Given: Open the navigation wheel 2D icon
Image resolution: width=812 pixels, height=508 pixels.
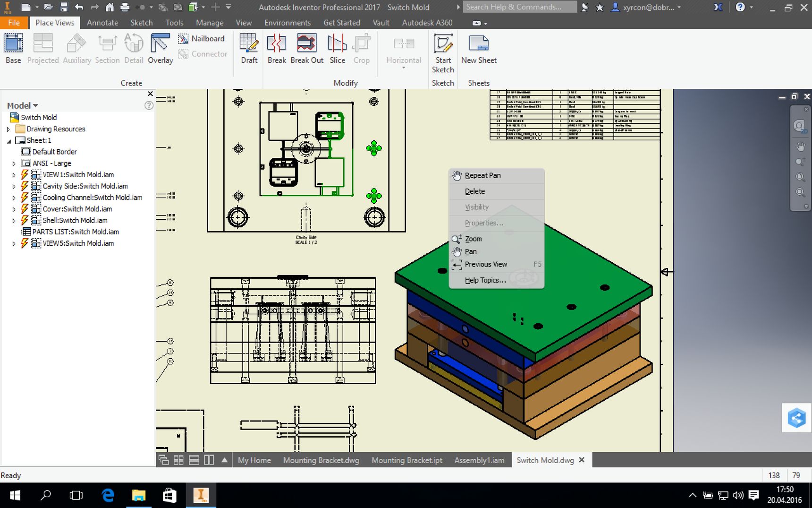Looking at the screenshot, I should point(799,126).
